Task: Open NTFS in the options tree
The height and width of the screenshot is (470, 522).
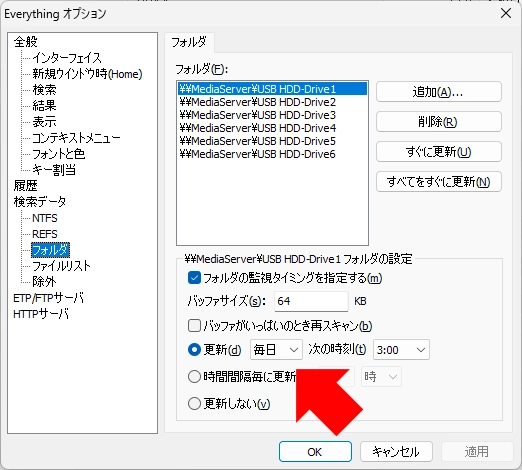Action: tap(45, 218)
